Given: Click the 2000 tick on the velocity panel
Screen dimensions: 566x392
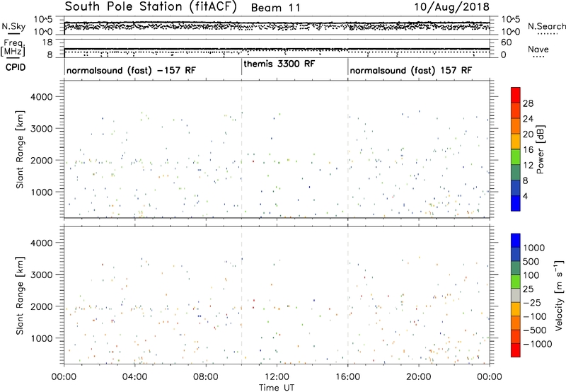Looking at the screenshot, I should point(41,306).
